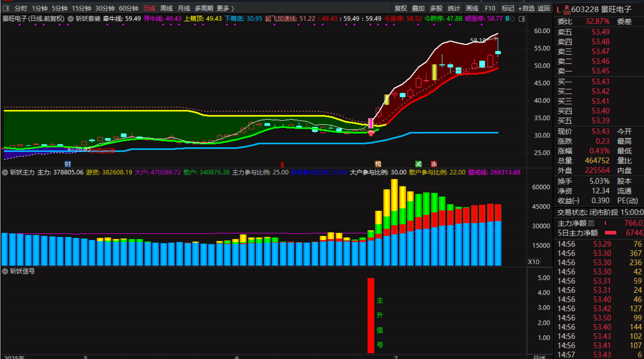This screenshot has height=359, width=644.
Task: Switch to 周线 weekly period
Action: (x=166, y=8)
